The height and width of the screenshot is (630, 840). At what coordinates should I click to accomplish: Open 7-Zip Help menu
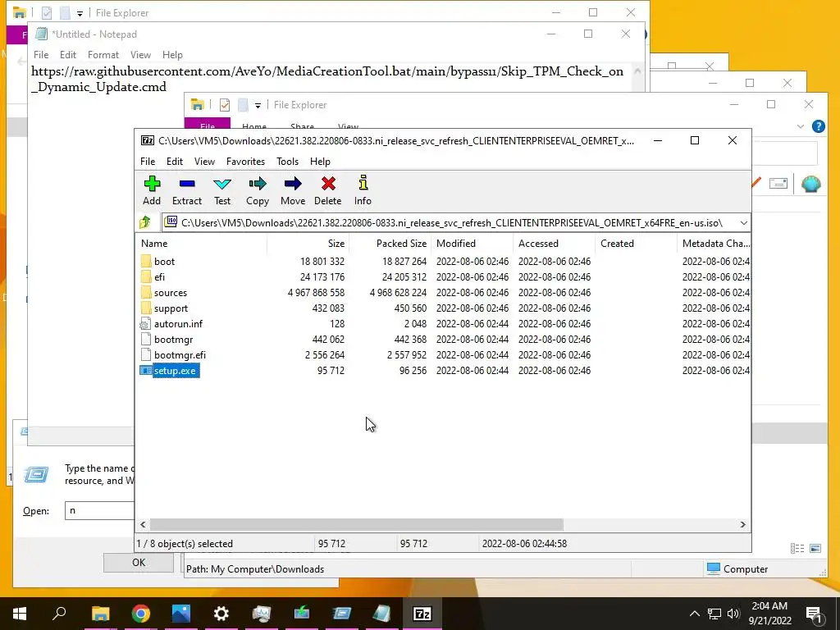(320, 162)
